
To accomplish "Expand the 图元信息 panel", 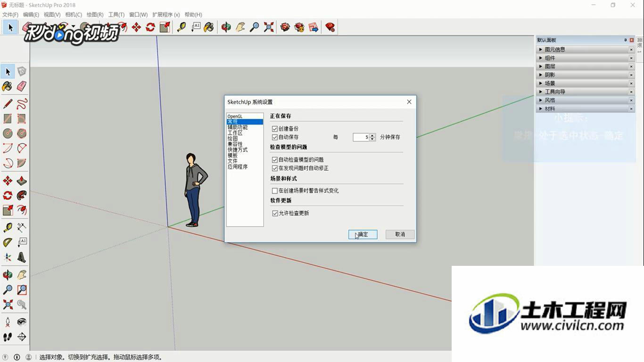I will [585, 49].
